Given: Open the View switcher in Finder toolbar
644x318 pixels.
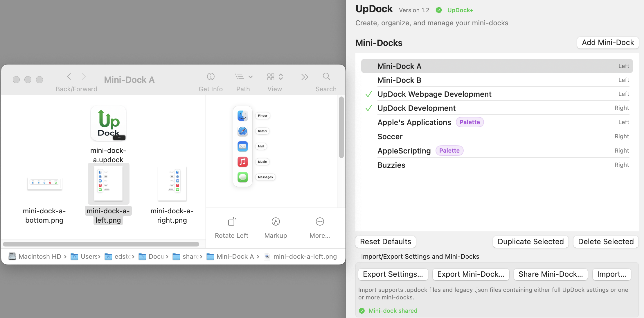Looking at the screenshot, I should pos(275,77).
